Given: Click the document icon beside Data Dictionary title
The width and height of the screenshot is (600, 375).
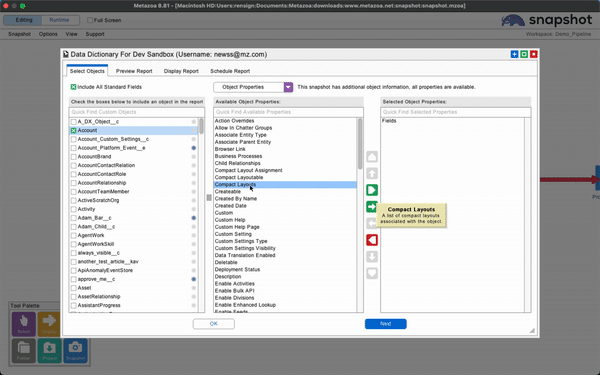Looking at the screenshot, I should pos(66,54).
